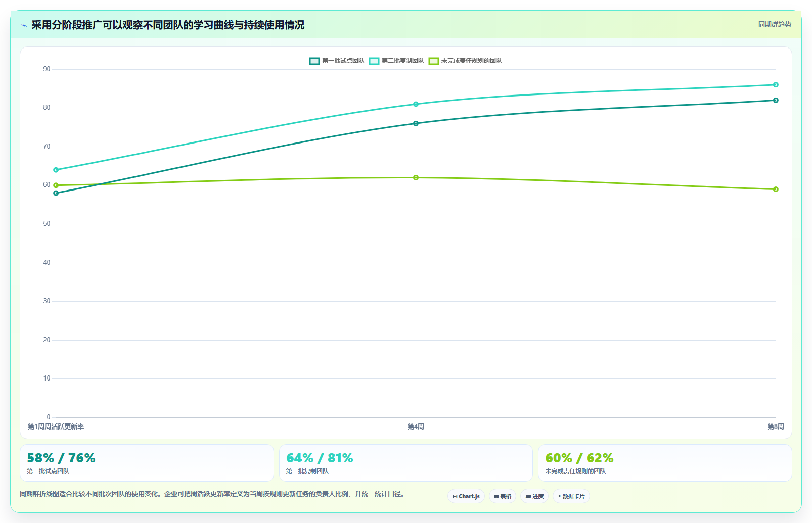Click the footnote text starting 同期群折线图
812x523 pixels.
click(212, 494)
